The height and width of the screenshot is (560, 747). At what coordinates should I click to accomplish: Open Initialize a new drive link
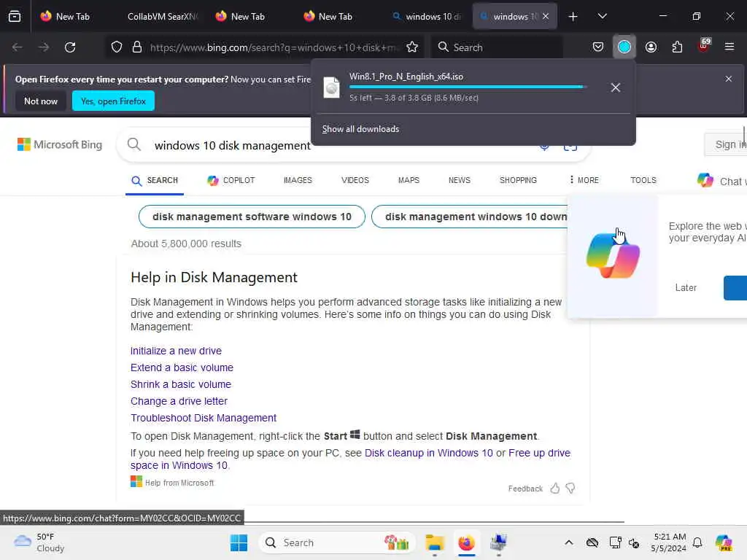pos(176,351)
